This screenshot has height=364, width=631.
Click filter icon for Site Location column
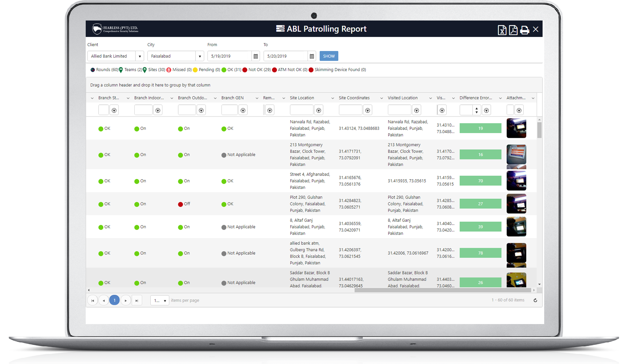tap(319, 110)
